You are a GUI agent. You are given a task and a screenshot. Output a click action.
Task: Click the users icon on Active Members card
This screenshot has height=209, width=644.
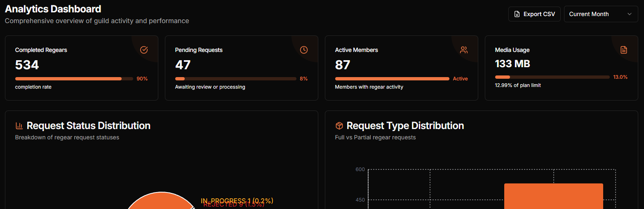[x=464, y=50]
